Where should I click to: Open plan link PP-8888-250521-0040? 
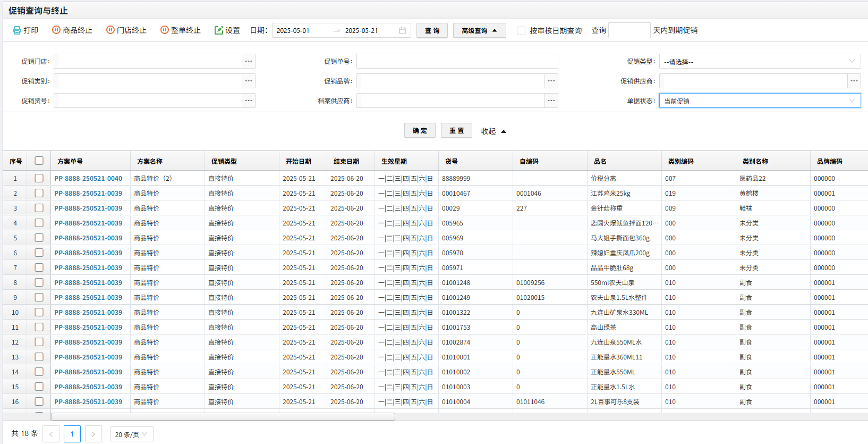88,179
